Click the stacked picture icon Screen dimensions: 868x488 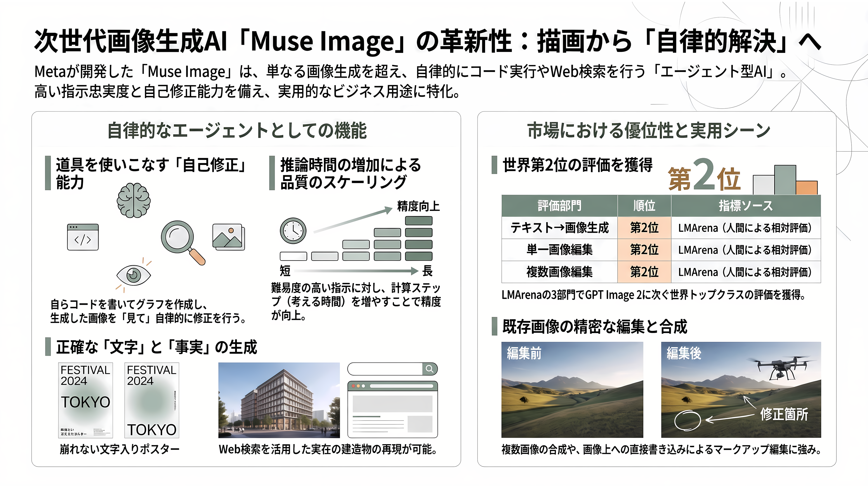point(229,237)
